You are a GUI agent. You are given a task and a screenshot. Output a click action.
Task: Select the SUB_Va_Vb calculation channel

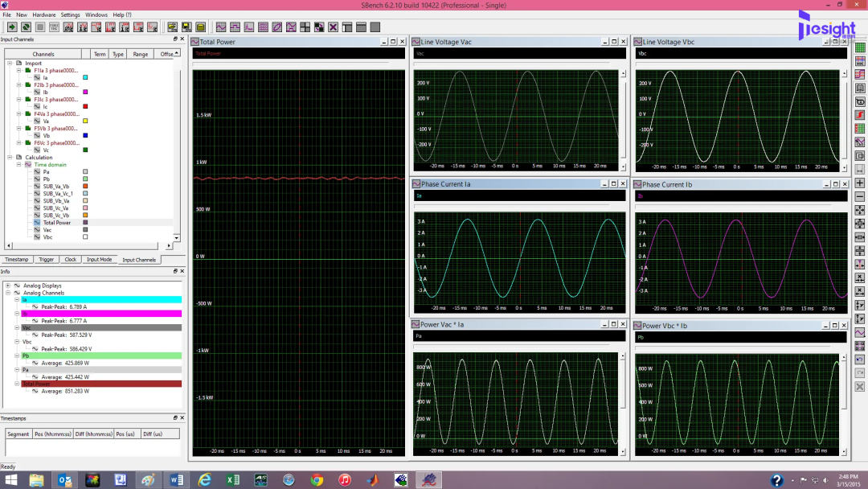pyautogui.click(x=56, y=187)
